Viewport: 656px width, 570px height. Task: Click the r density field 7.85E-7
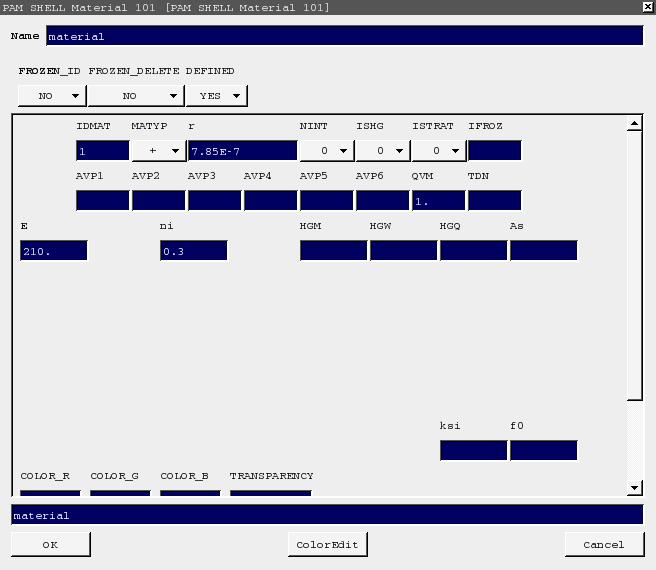click(243, 151)
